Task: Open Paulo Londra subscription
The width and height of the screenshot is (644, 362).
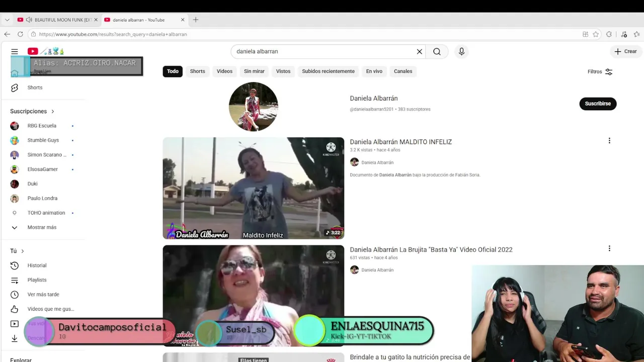Action: click(43, 198)
